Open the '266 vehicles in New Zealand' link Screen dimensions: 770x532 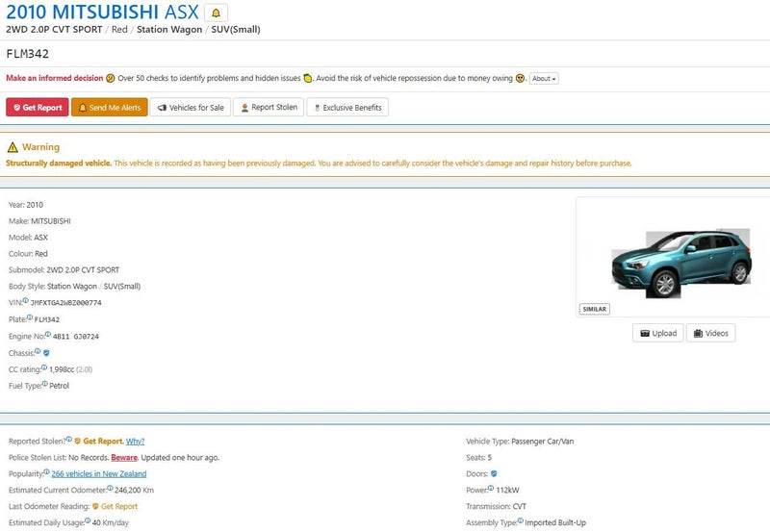[x=99, y=473]
